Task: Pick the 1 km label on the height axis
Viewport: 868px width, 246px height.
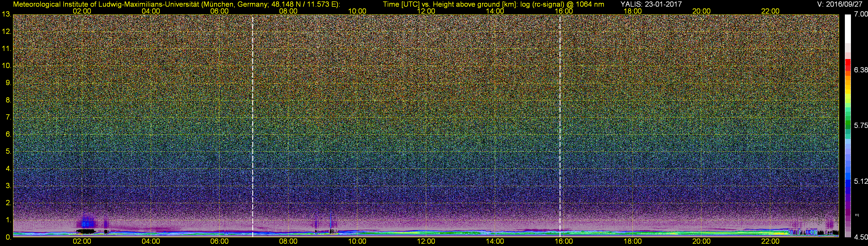Action: pos(8,220)
